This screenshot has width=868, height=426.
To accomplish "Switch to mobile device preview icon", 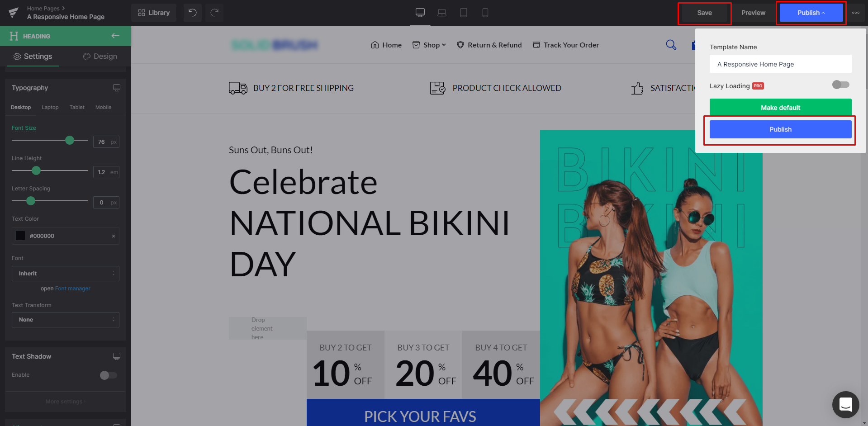I will [485, 13].
